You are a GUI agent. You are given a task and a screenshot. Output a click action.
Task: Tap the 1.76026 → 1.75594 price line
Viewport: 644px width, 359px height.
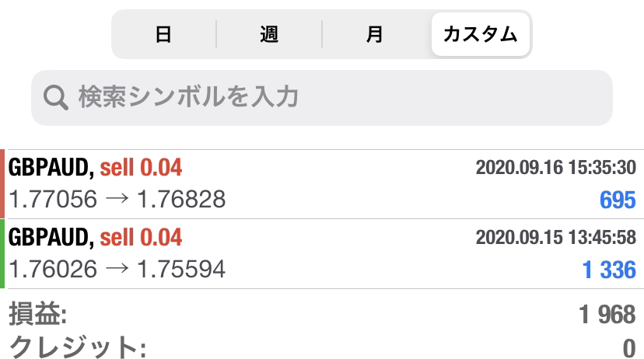pos(117,269)
